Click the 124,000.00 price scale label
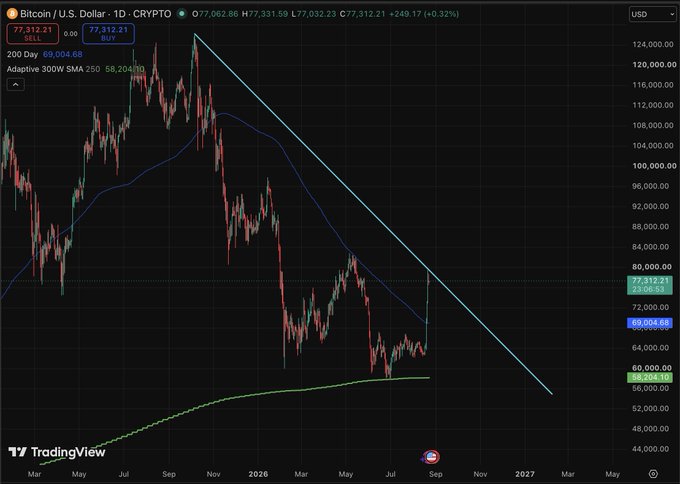Image resolution: width=680 pixels, height=484 pixels. (x=653, y=44)
